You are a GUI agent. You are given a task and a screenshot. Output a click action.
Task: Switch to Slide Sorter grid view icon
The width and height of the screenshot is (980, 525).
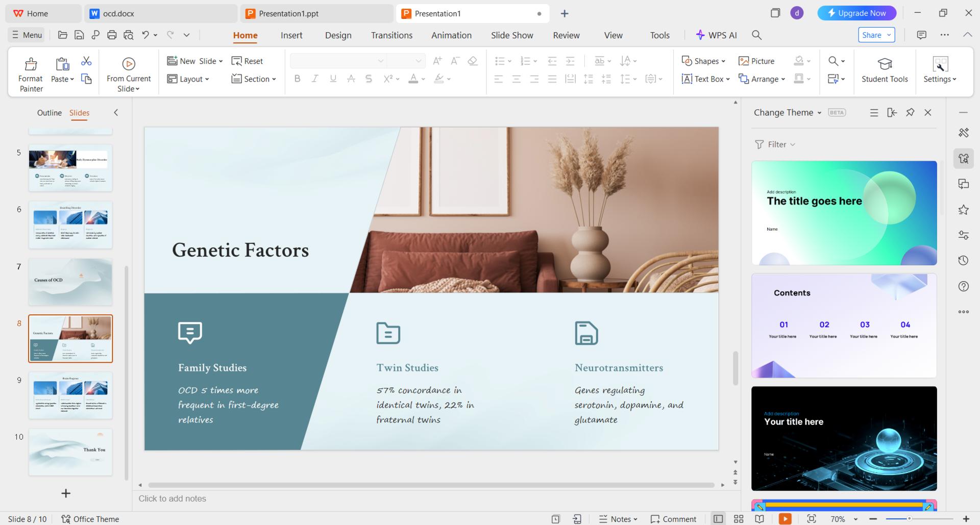click(739, 518)
